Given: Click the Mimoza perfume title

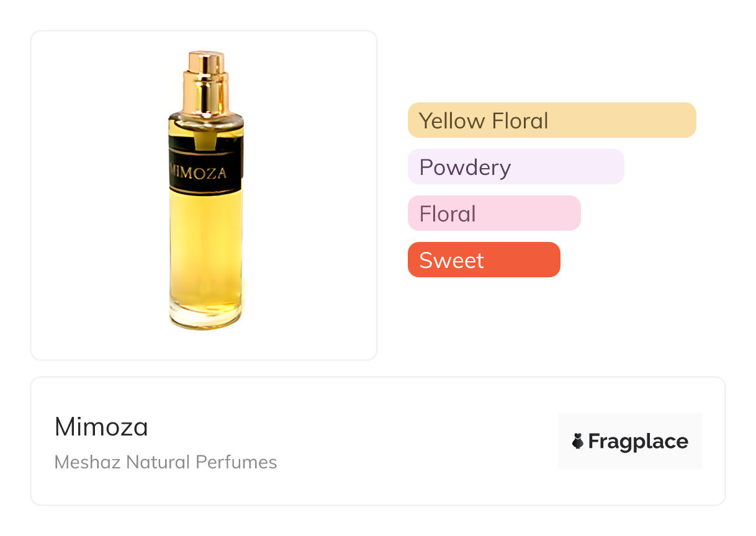Looking at the screenshot, I should (x=101, y=427).
